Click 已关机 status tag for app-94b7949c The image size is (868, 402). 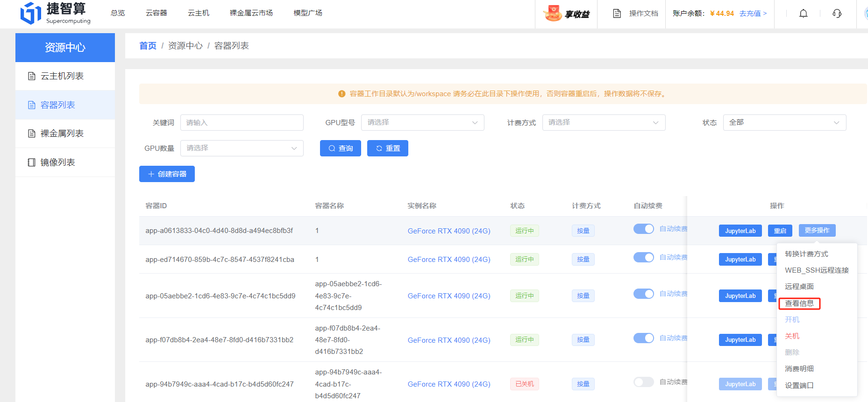tap(525, 384)
